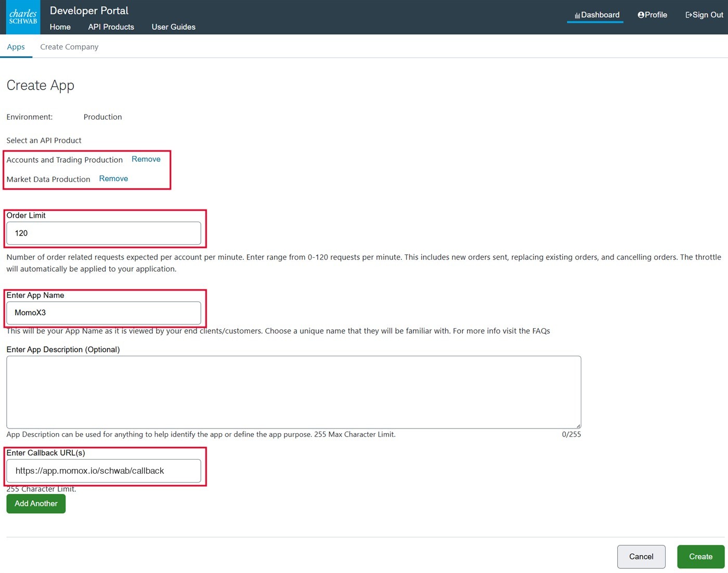This screenshot has height=573, width=728.
Task: Click the Select an API Product label
Action: [x=44, y=140]
